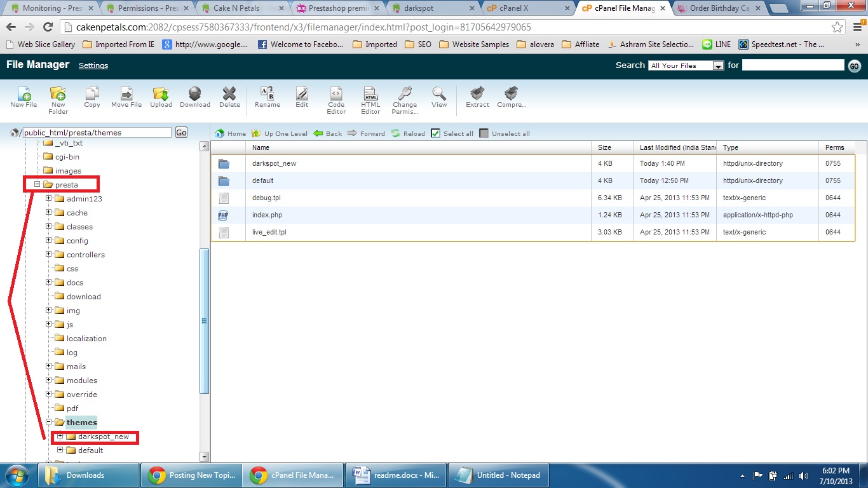
Task: Expand the admin123 folder node
Action: (49, 198)
